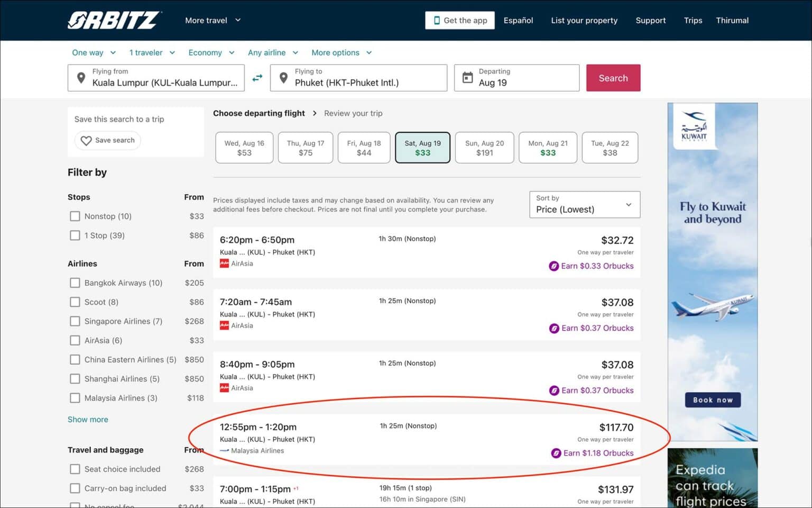Image resolution: width=812 pixels, height=508 pixels.
Task: Open the Sort by Price dropdown
Action: (x=584, y=205)
